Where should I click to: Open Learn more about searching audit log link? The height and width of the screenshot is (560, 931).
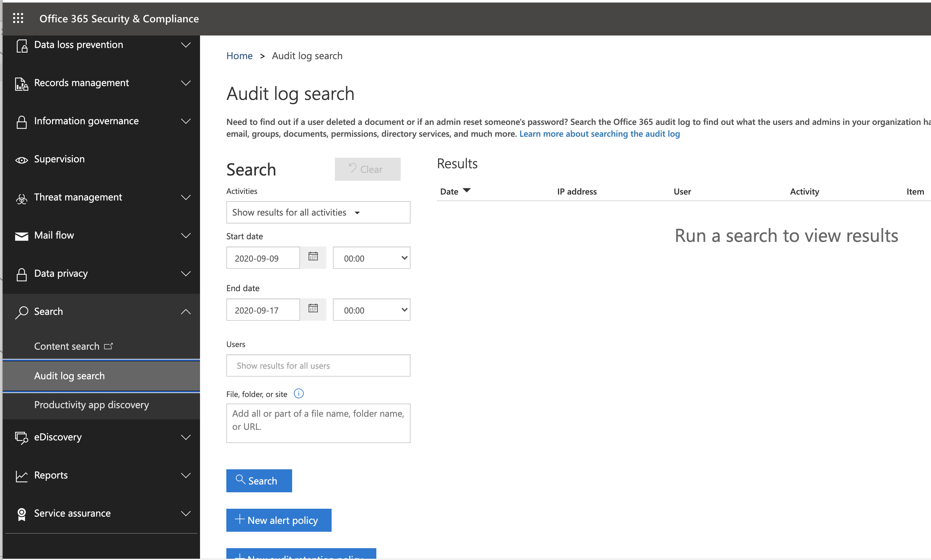click(x=599, y=134)
